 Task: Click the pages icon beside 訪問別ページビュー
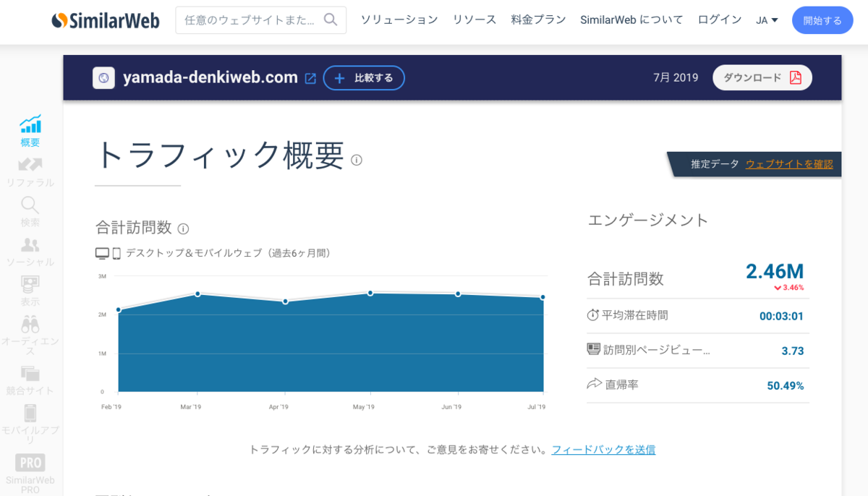[x=593, y=350]
